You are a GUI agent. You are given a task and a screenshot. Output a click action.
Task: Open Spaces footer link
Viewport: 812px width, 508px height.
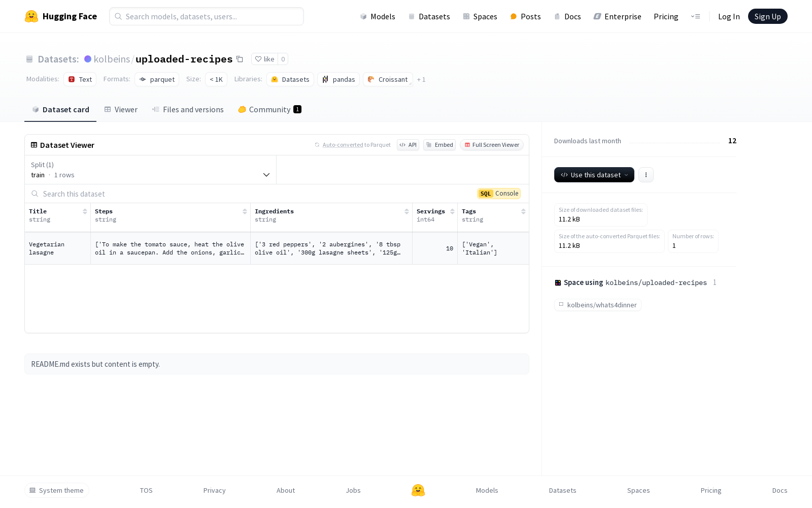[638, 490]
